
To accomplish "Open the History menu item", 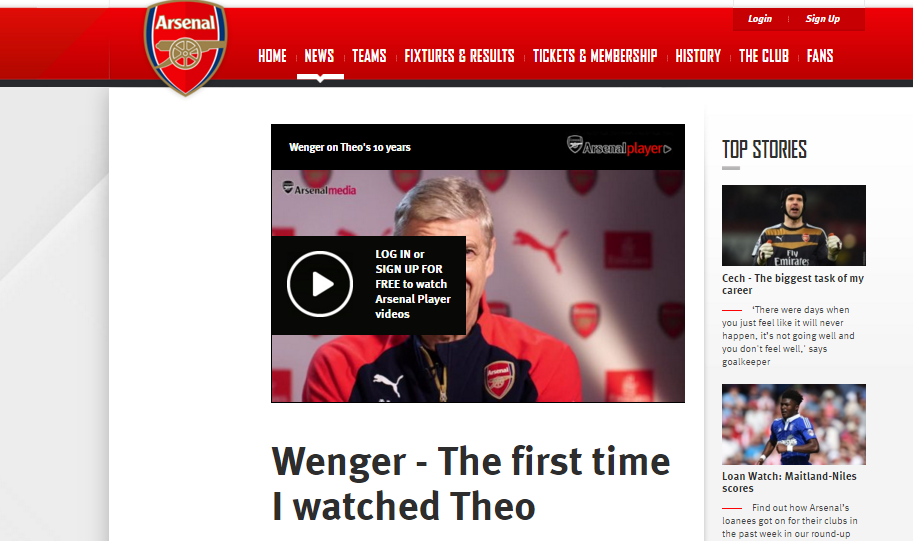I will (x=698, y=56).
